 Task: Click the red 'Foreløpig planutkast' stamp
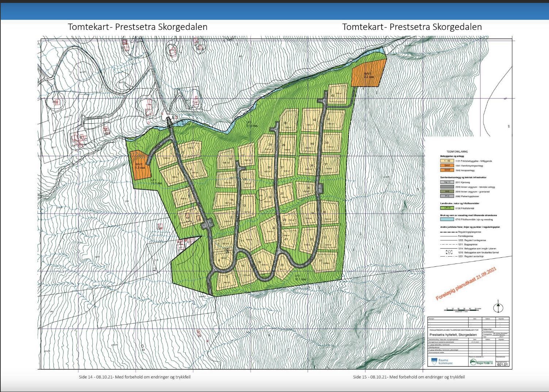[466, 283]
